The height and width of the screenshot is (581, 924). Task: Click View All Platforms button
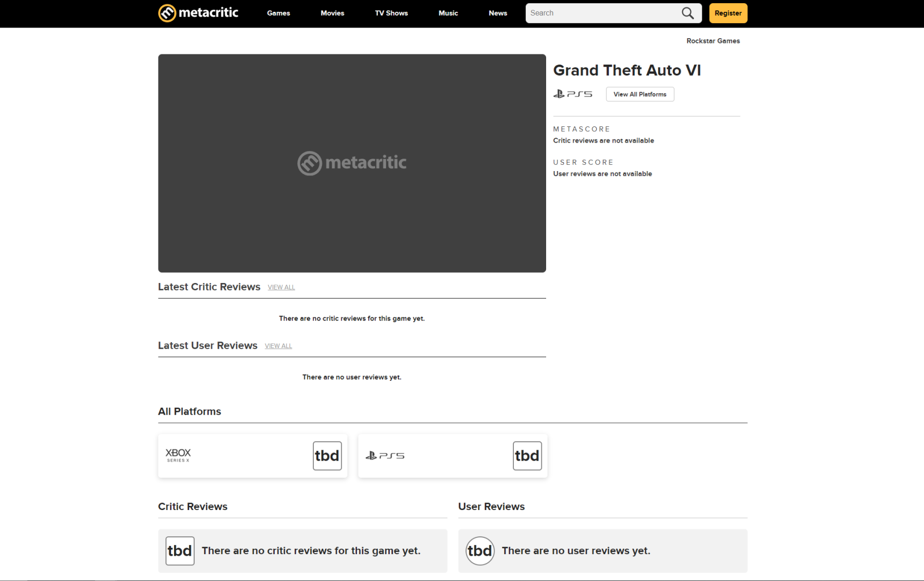pyautogui.click(x=640, y=94)
